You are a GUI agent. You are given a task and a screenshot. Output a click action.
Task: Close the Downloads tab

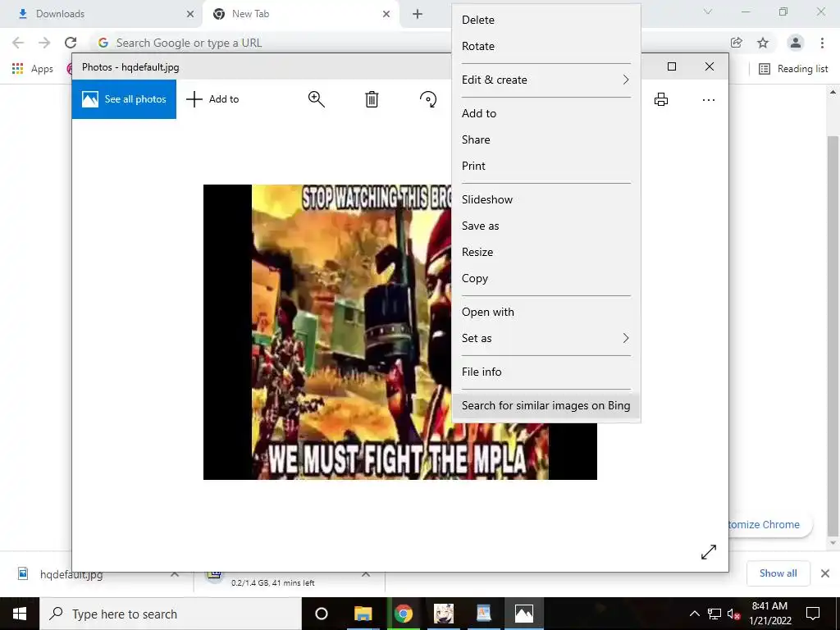point(190,14)
